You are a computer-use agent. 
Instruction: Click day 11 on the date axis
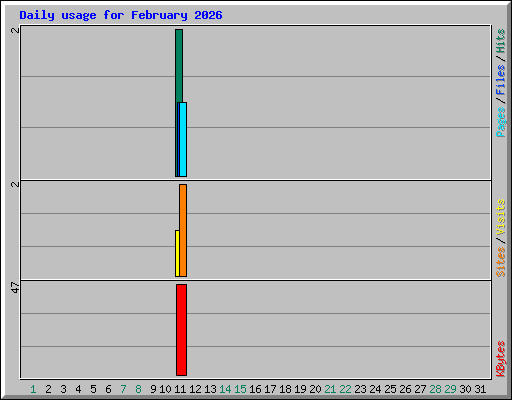[180, 389]
